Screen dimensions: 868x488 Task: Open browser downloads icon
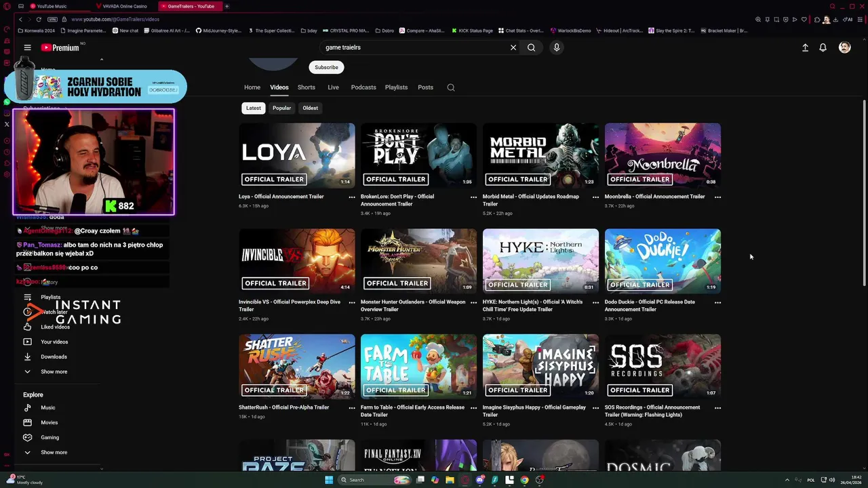(836, 20)
